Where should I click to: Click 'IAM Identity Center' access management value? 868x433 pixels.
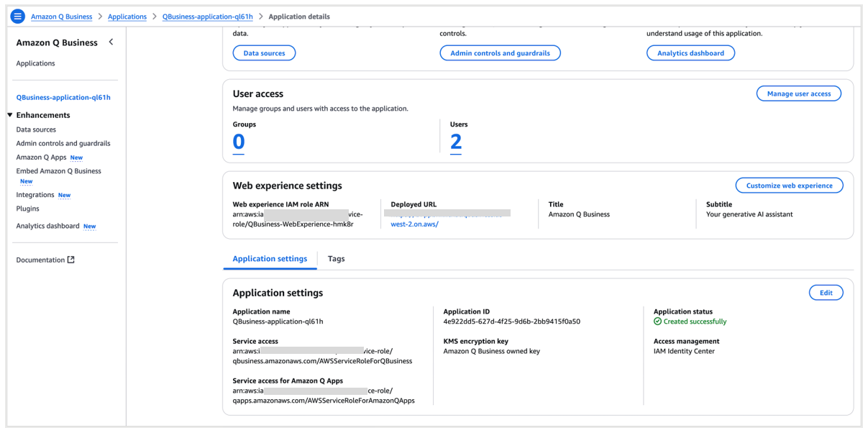point(685,351)
